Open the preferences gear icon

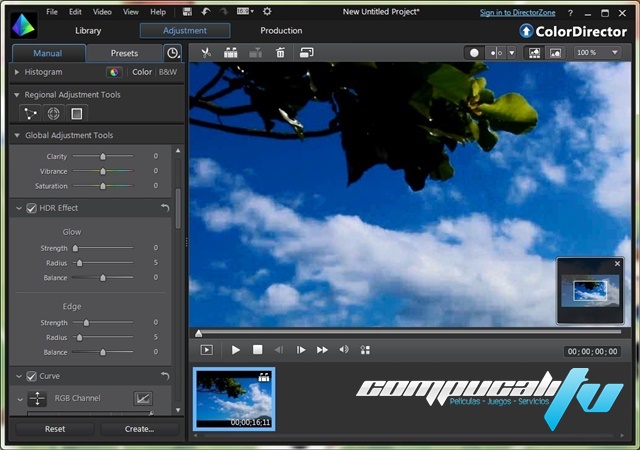[x=267, y=11]
